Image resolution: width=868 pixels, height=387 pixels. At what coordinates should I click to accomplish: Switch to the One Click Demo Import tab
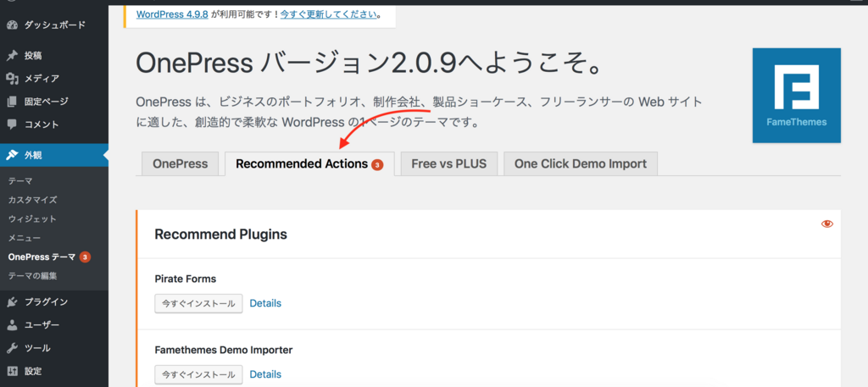[x=581, y=163]
